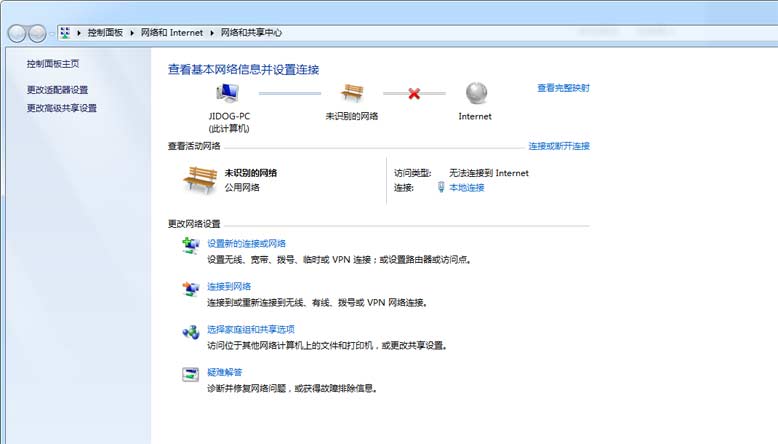Click the 更改网络设置 section label
The width and height of the screenshot is (778, 444).
194,224
